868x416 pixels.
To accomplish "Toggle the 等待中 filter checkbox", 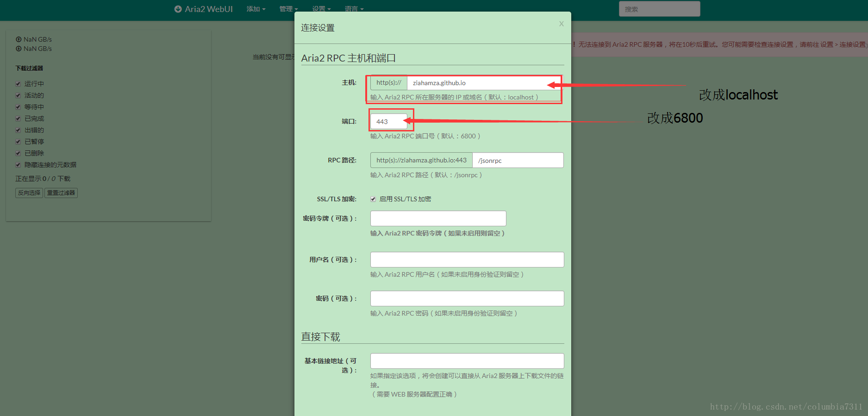I will click(x=18, y=107).
